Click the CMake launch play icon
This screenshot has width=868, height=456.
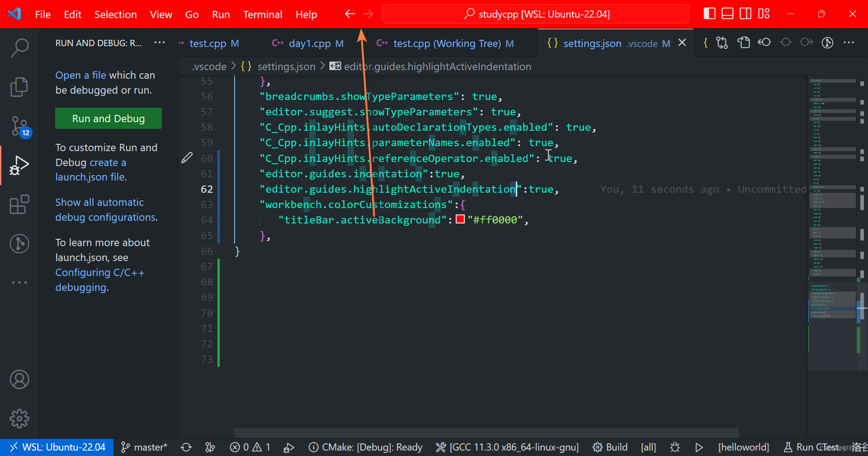point(699,447)
